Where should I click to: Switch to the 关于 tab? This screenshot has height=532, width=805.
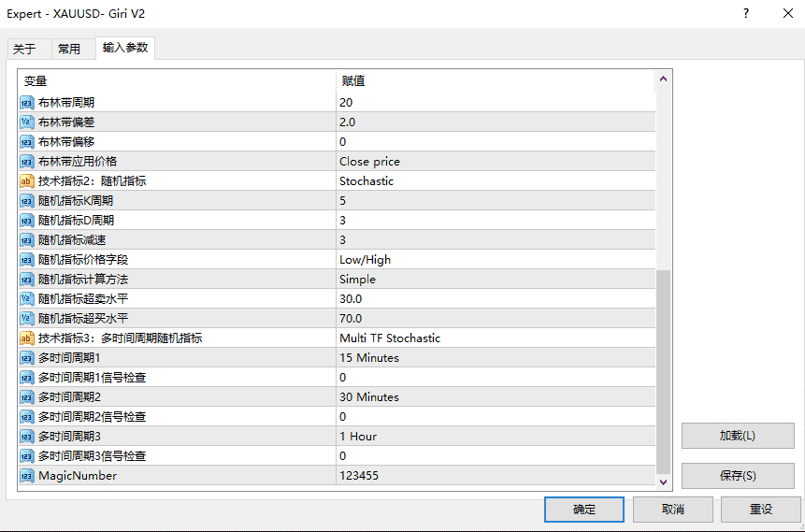click(24, 49)
